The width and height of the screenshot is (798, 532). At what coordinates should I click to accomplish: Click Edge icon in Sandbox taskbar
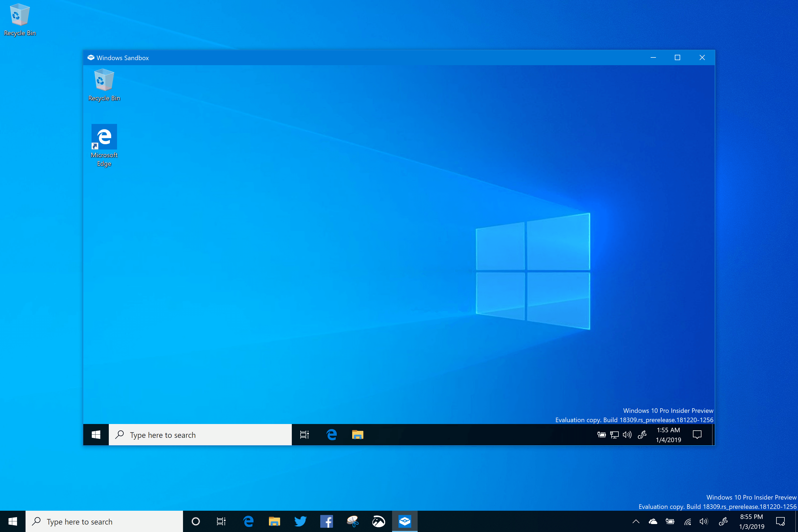331,435
